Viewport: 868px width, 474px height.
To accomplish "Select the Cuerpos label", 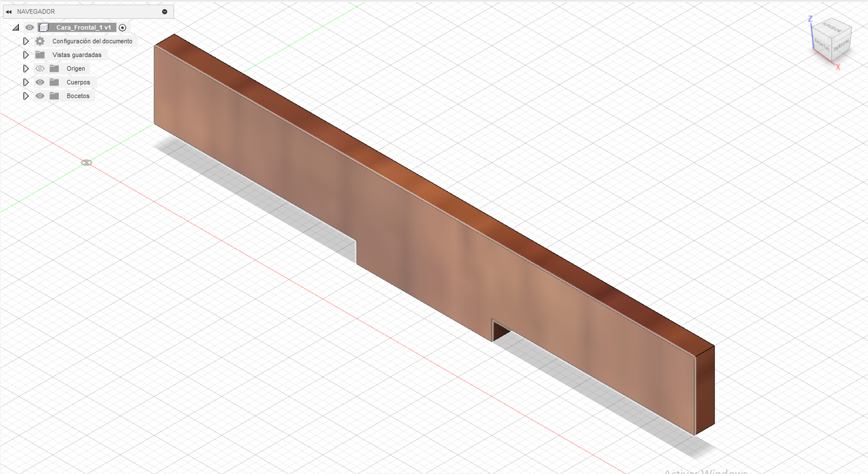I will 78,82.
